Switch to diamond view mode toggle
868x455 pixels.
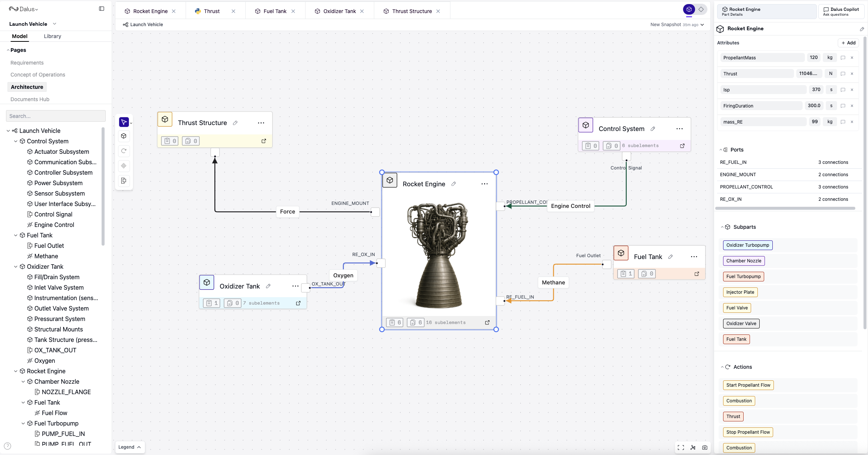(x=701, y=10)
